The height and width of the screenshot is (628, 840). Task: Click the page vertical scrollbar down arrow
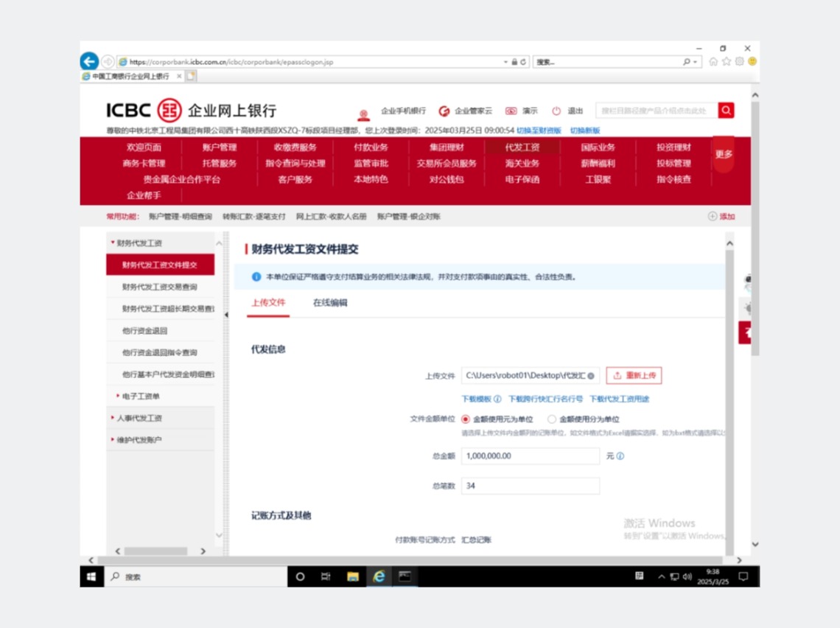(x=755, y=544)
